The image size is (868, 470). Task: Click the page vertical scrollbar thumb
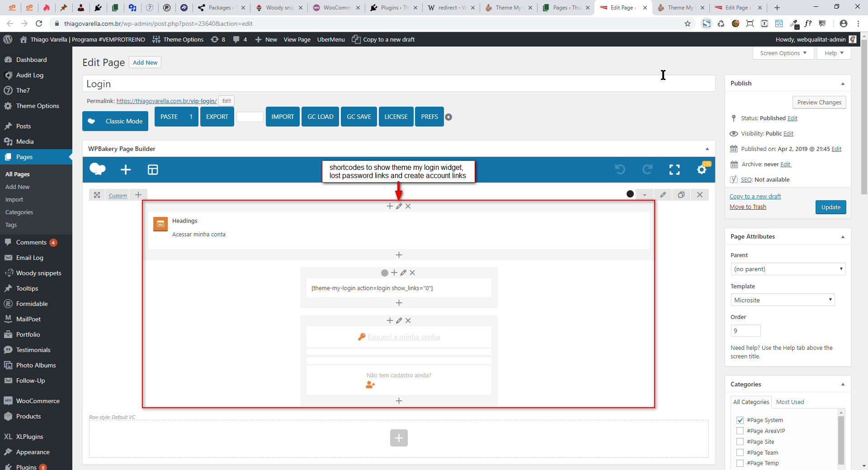(x=864, y=117)
